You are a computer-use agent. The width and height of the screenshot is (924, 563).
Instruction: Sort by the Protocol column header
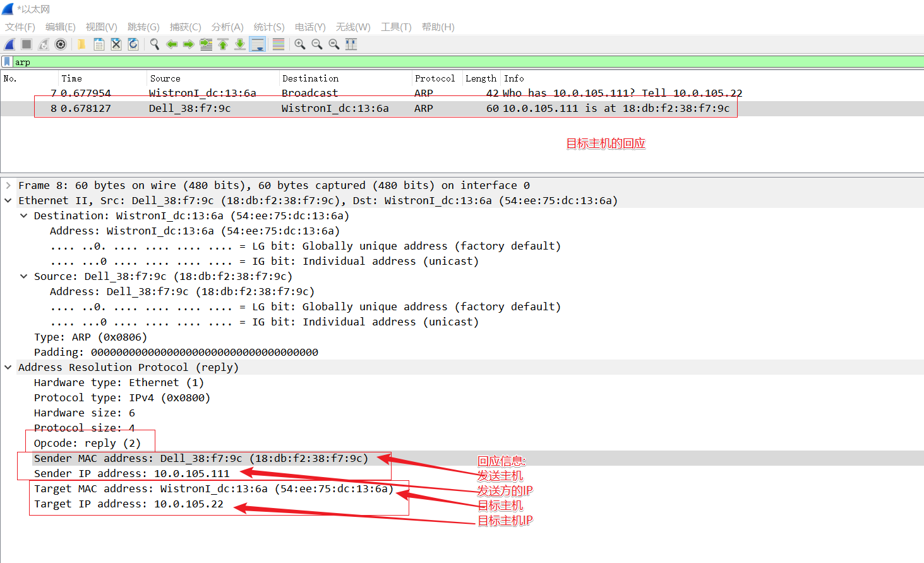tap(437, 78)
